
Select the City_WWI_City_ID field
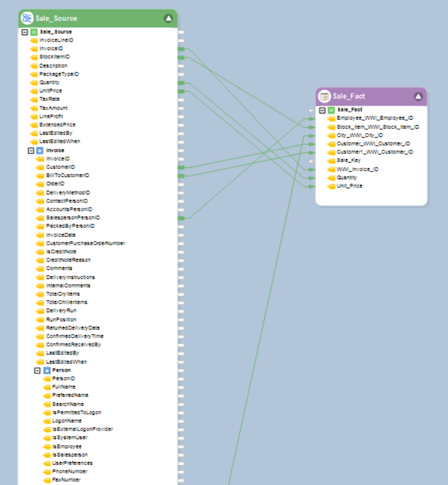click(x=359, y=136)
